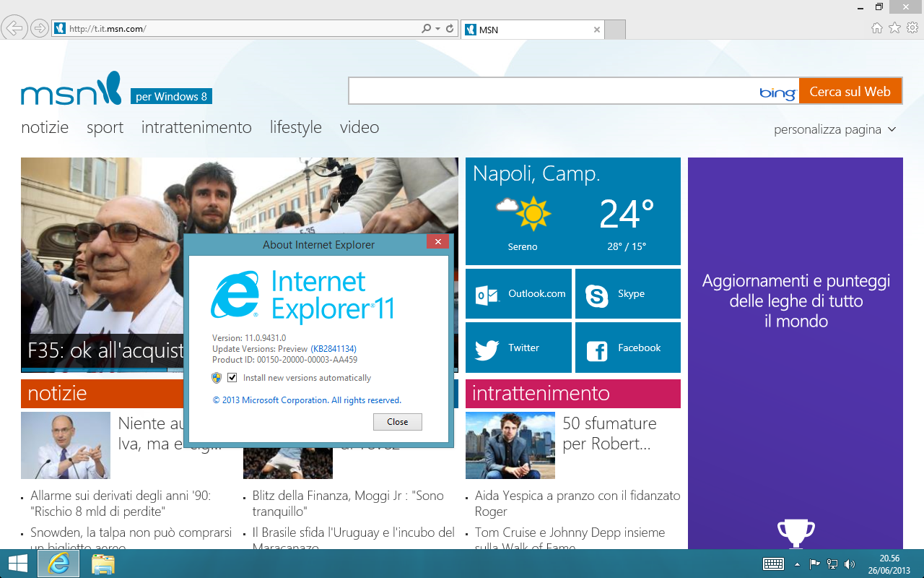Close the MSN tab
This screenshot has width=924, height=578.
coord(596,30)
